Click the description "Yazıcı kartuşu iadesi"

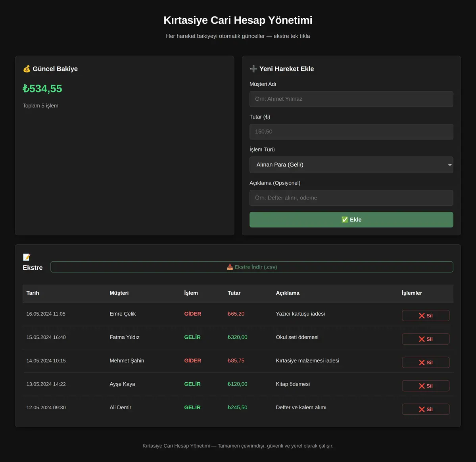click(300, 314)
